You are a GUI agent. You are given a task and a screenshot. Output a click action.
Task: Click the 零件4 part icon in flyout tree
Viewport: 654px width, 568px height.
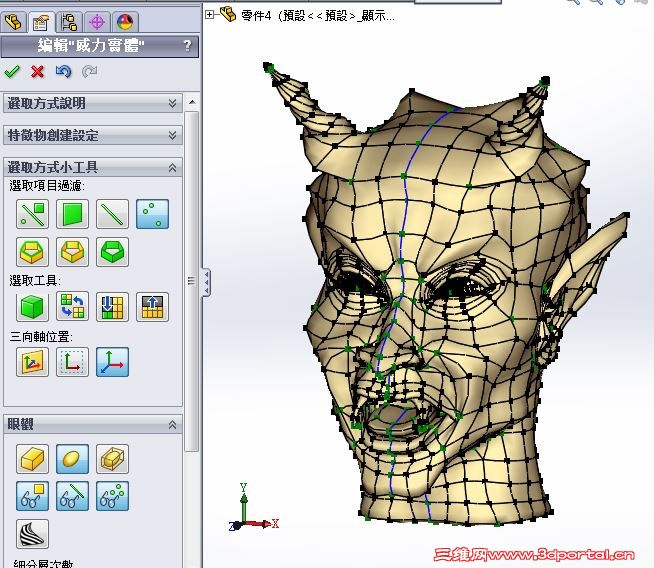[x=228, y=14]
